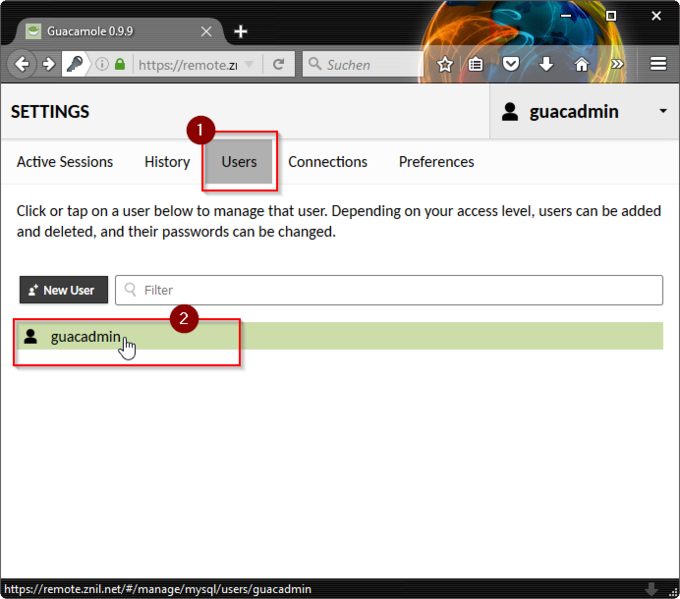Reload the page with the refresh icon
680x599 pixels.
279,64
